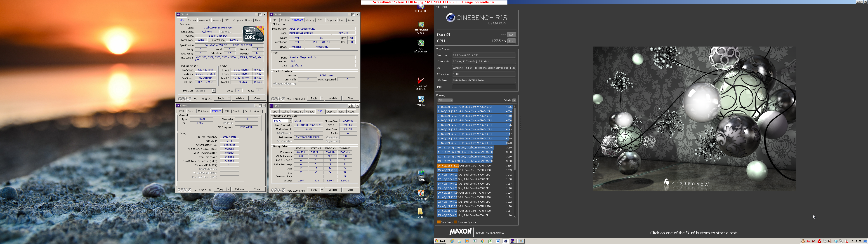The height and width of the screenshot is (244, 868).
Task: Launch TechPowerUp GPU-Z from the desktop
Action: click(x=420, y=27)
